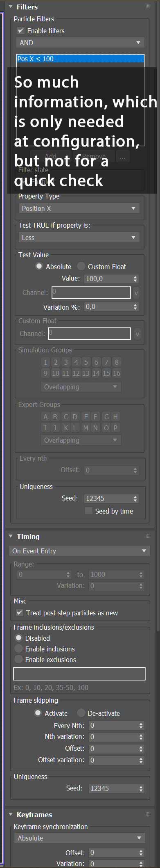The width and height of the screenshot is (160, 868).
Task: Click the Variation % spinner arrows
Action: (x=135, y=307)
